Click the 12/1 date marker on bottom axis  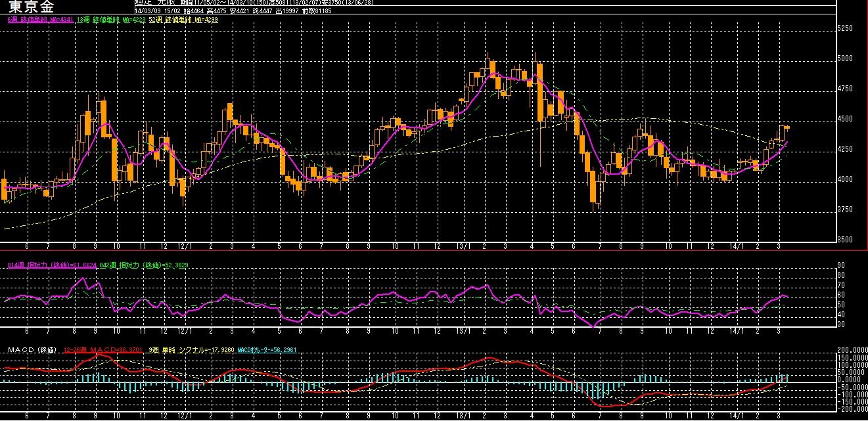pos(185,416)
